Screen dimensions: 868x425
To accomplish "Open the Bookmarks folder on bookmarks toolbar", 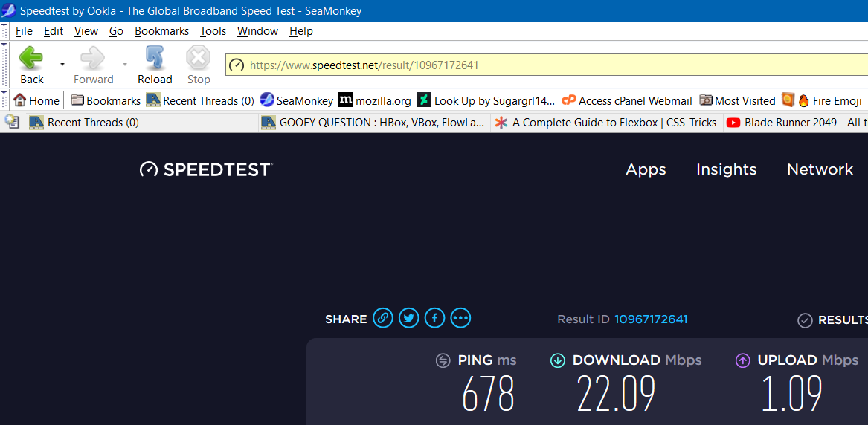I will tap(106, 100).
